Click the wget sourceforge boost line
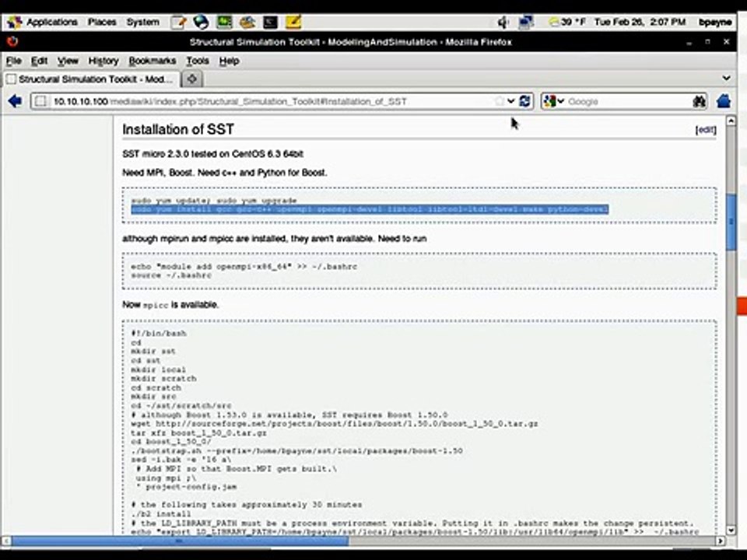The height and width of the screenshot is (560, 747). point(335,423)
